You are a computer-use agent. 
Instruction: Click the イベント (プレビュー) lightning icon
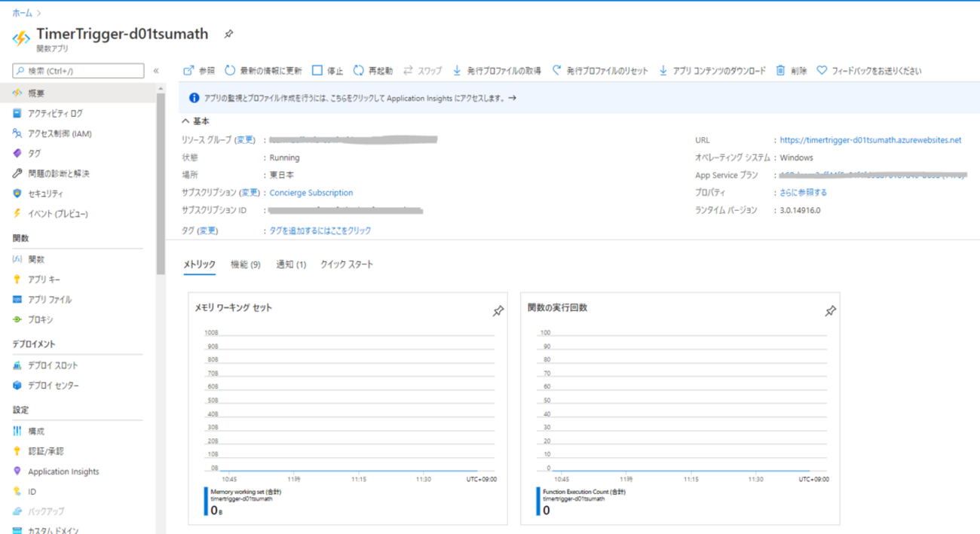[17, 214]
